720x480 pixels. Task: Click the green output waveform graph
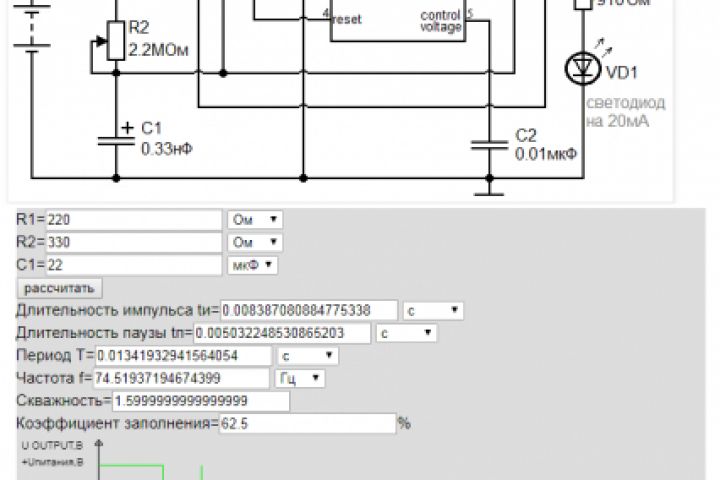coord(152,472)
